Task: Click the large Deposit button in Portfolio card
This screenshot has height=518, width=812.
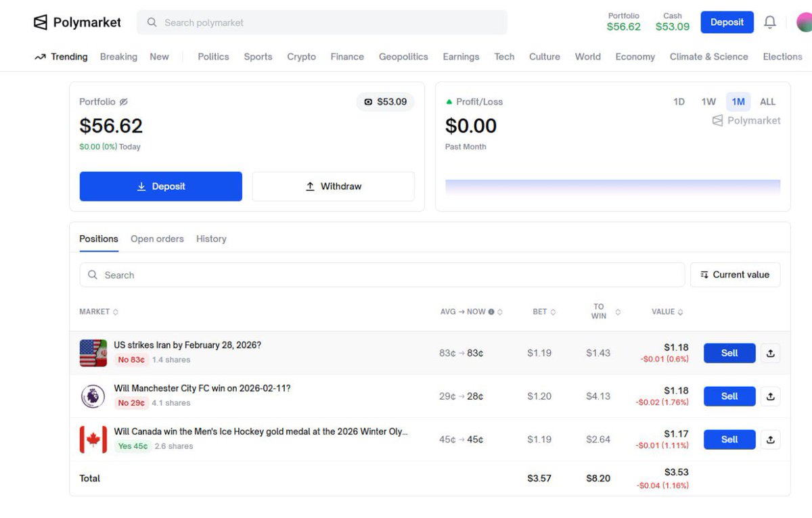Action: click(x=160, y=186)
